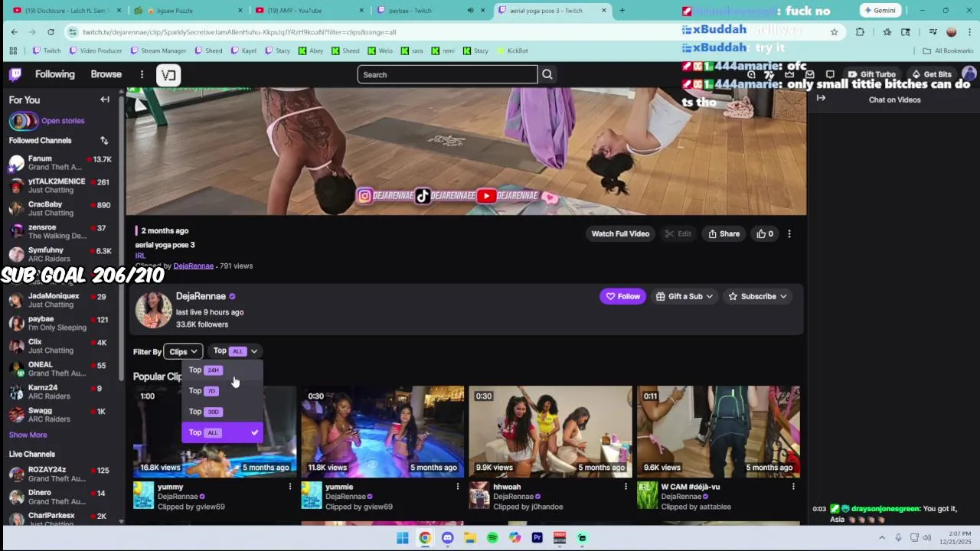Select Top 30D range
This screenshot has width=980, height=551.
pyautogui.click(x=222, y=412)
